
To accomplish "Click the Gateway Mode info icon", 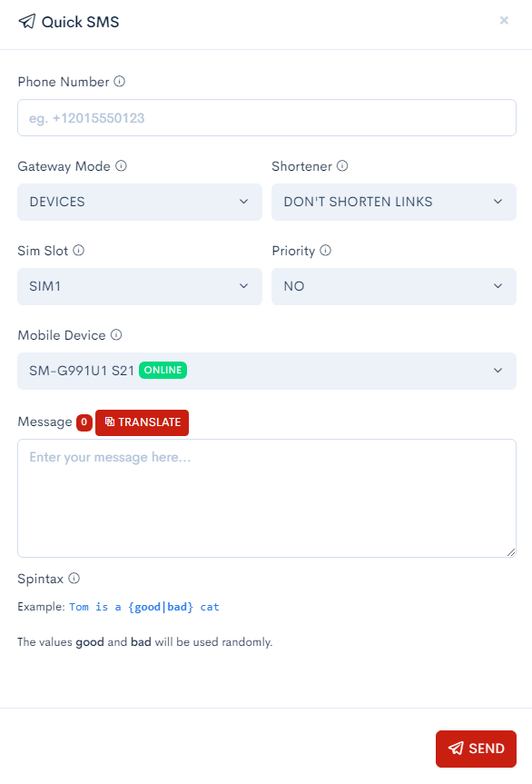I will pos(121,165).
